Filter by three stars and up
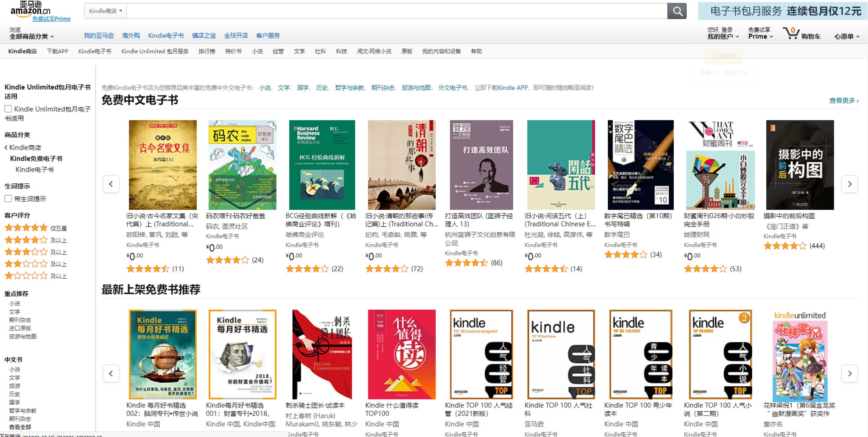This screenshot has height=437, width=868. click(x=36, y=252)
